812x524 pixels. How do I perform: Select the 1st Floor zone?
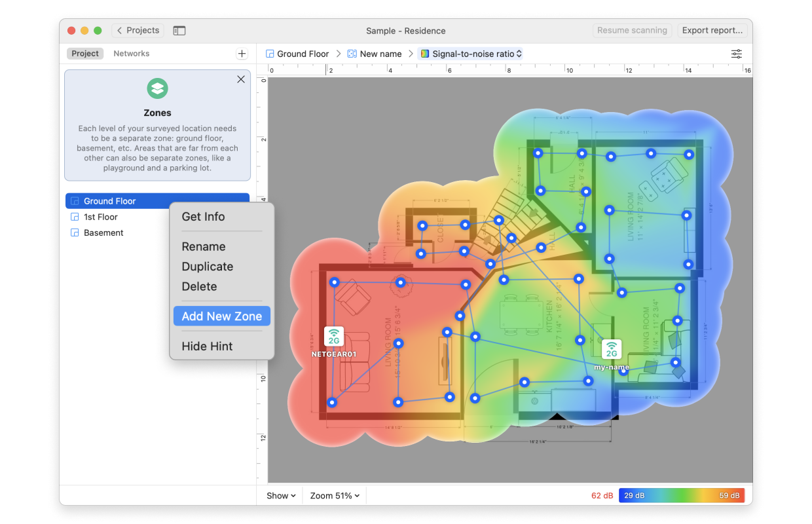coord(101,217)
